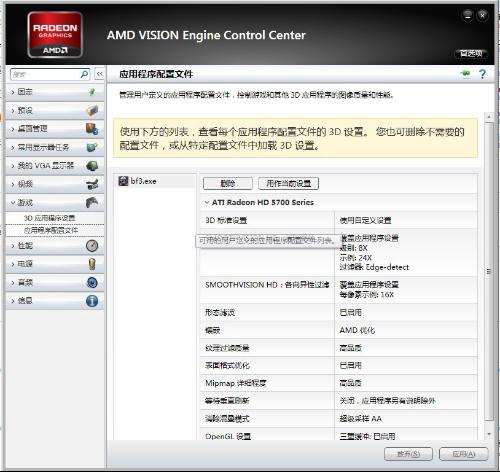This screenshot has width=500, height=472.
Task: Click the pin icon in the 固定 row
Action: [92, 92]
